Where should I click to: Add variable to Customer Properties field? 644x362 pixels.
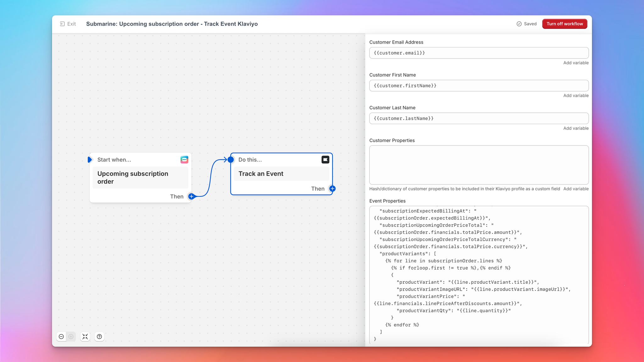(x=576, y=189)
